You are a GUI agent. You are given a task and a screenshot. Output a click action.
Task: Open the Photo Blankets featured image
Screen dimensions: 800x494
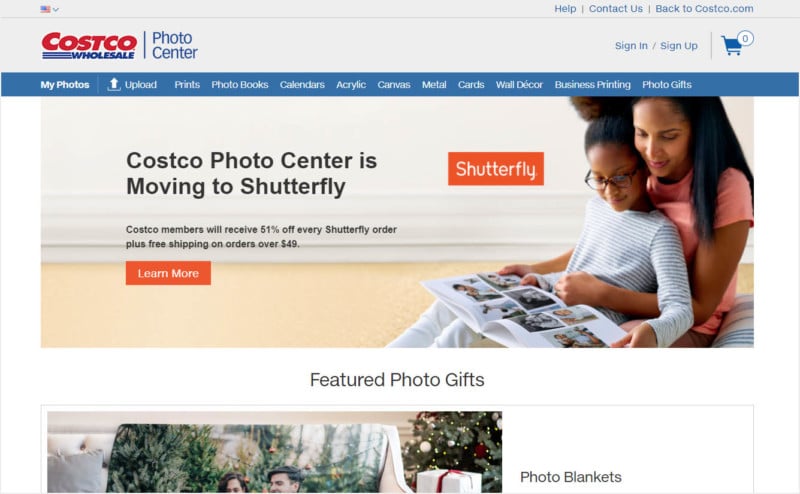(x=274, y=452)
